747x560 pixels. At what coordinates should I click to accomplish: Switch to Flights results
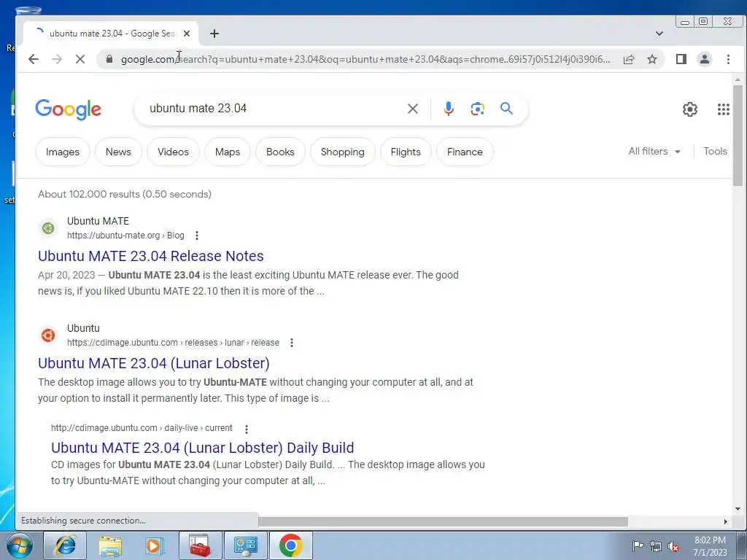point(406,152)
